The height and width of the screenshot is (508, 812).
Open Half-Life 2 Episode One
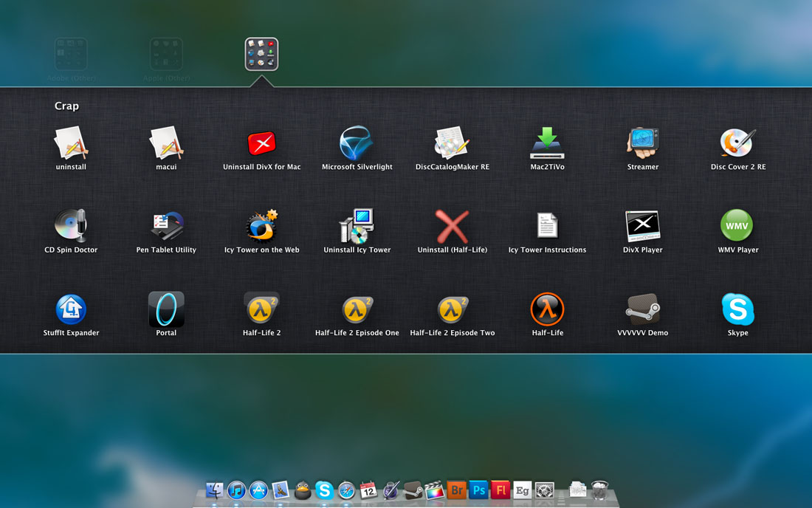357,309
